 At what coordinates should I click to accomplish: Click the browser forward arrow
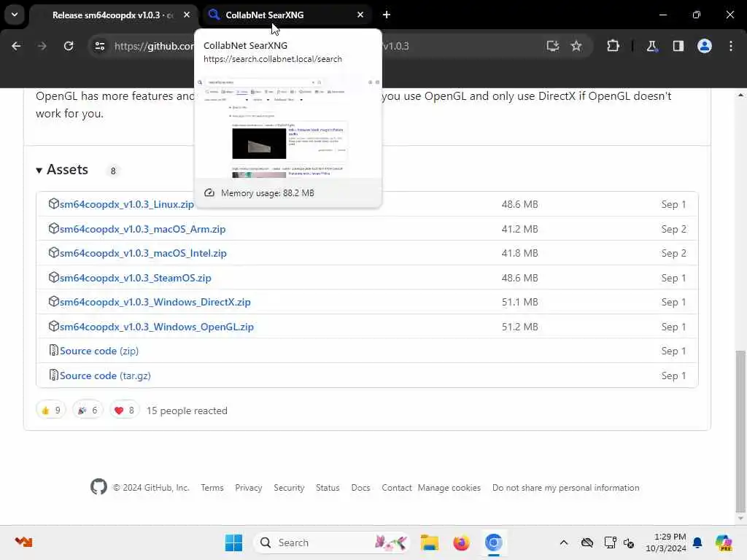click(x=42, y=46)
